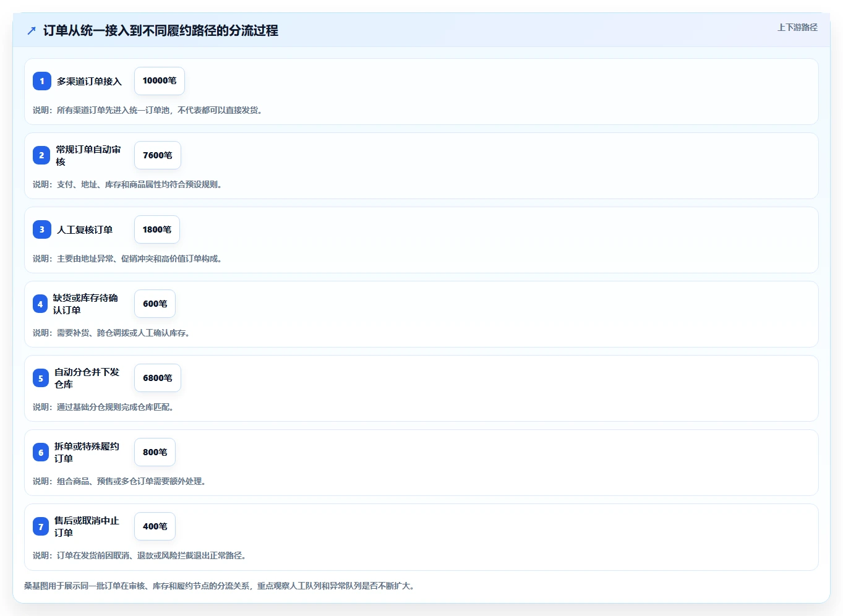
Task: Click step number badge 1
Action: point(42,81)
